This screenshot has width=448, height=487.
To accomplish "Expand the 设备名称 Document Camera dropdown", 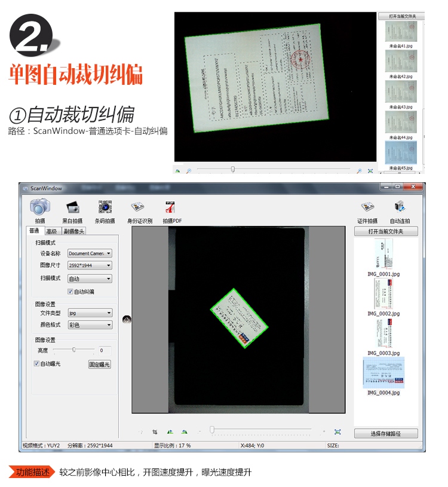I will [90, 253].
